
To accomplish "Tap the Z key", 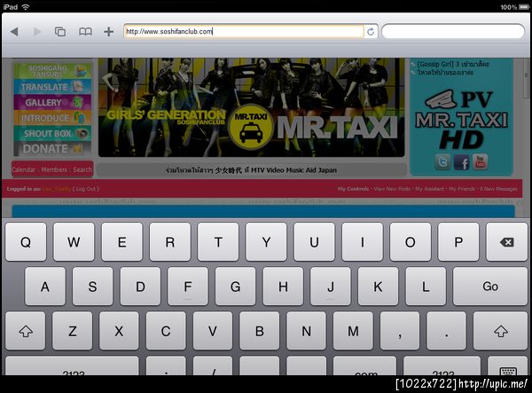I will click(x=73, y=331).
